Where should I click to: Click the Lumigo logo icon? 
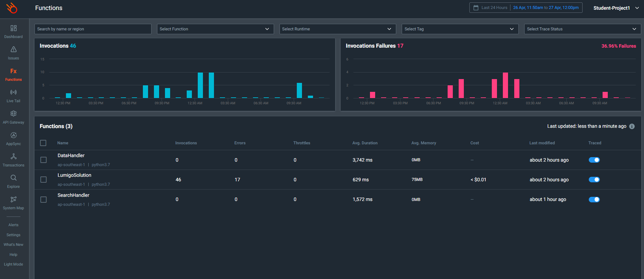[12, 8]
